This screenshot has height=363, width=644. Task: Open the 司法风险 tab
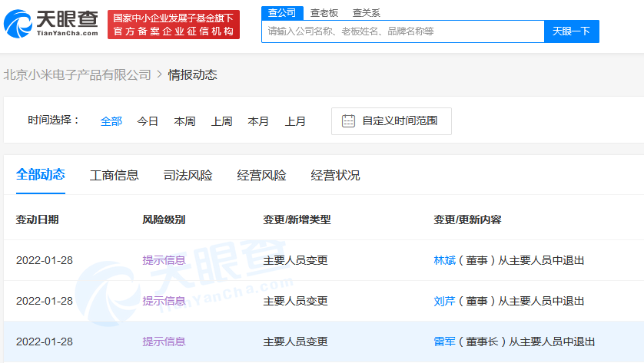(x=188, y=176)
